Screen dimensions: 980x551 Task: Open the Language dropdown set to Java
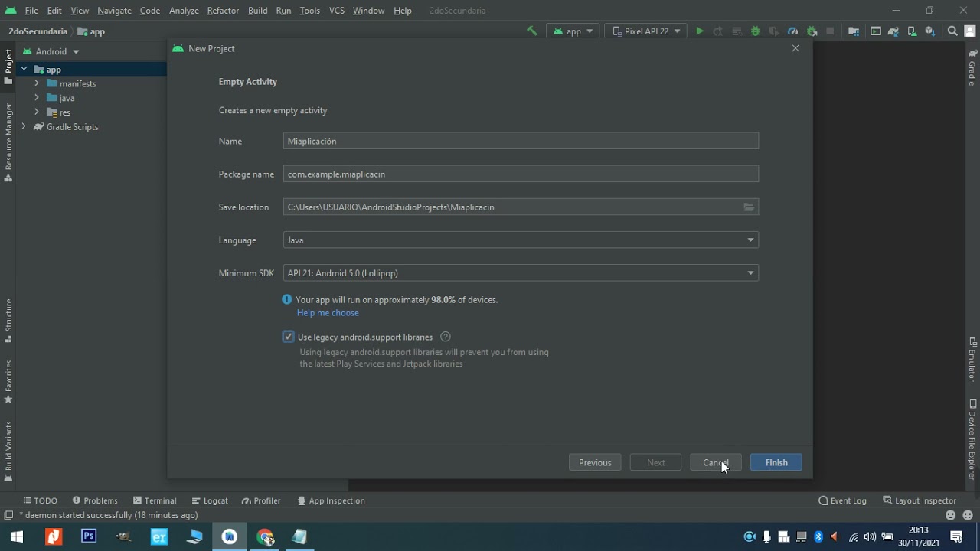tap(521, 240)
